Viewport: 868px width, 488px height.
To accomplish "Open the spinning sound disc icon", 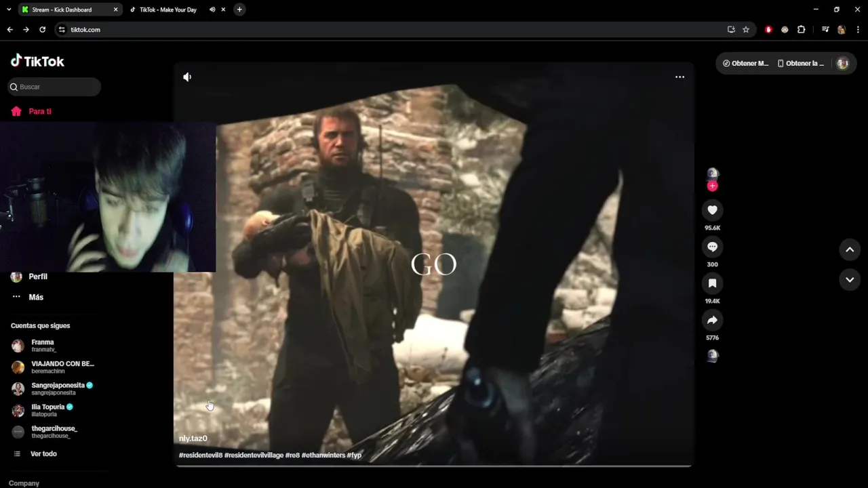I will coord(712,355).
